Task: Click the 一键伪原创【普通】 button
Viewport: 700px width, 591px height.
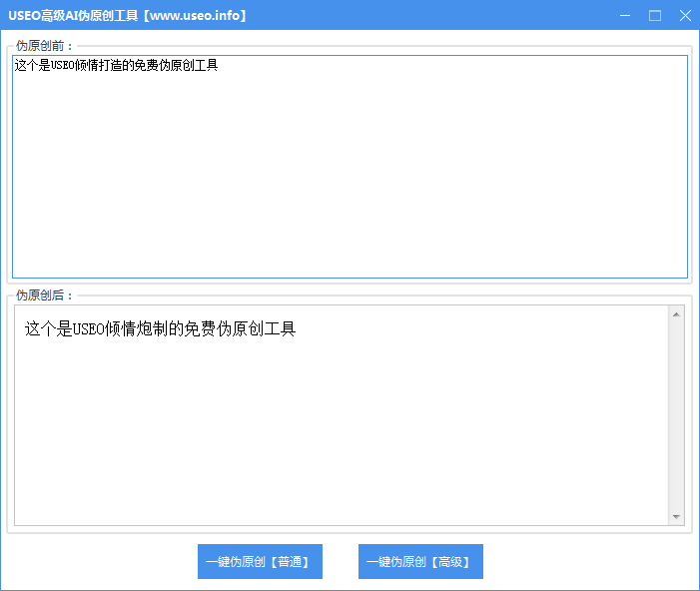Action: pos(260,562)
